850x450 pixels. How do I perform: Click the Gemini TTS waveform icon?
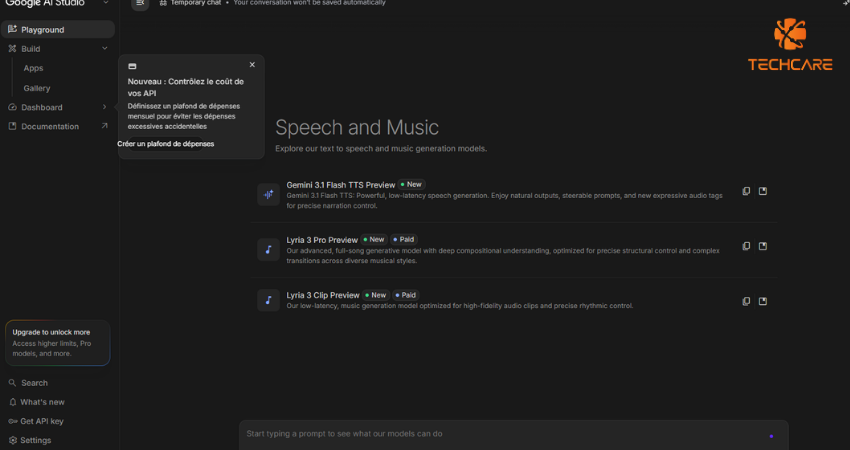click(268, 195)
